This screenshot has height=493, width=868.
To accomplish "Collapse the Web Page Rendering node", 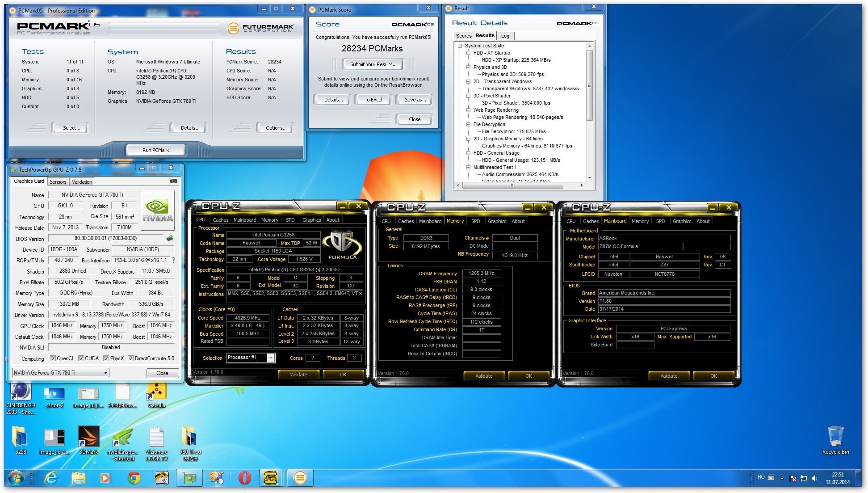I will [469, 110].
